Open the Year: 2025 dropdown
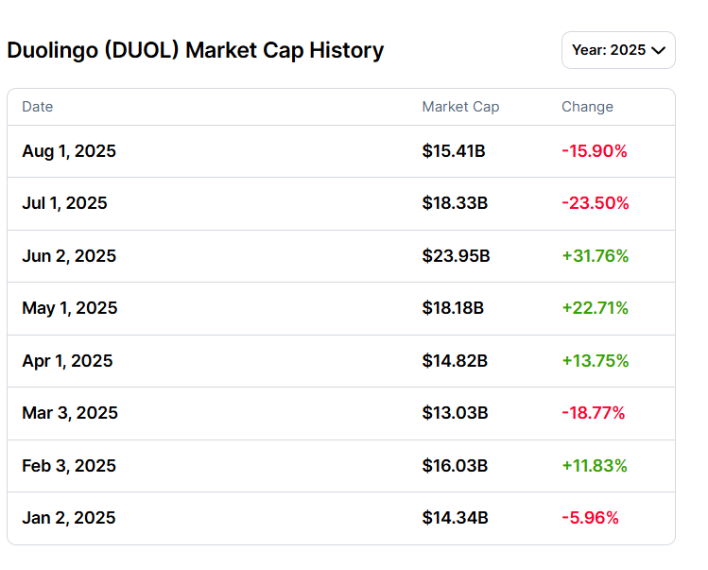Viewport: 708px width, 570px height. coord(618,50)
